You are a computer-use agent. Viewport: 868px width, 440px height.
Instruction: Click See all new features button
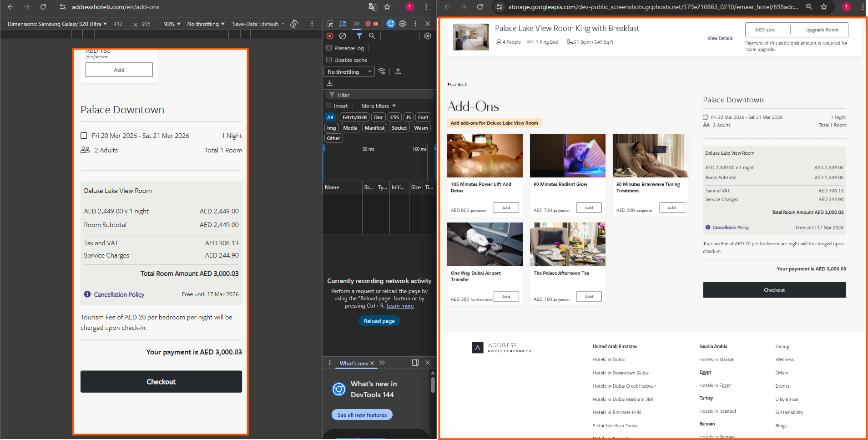362,415
